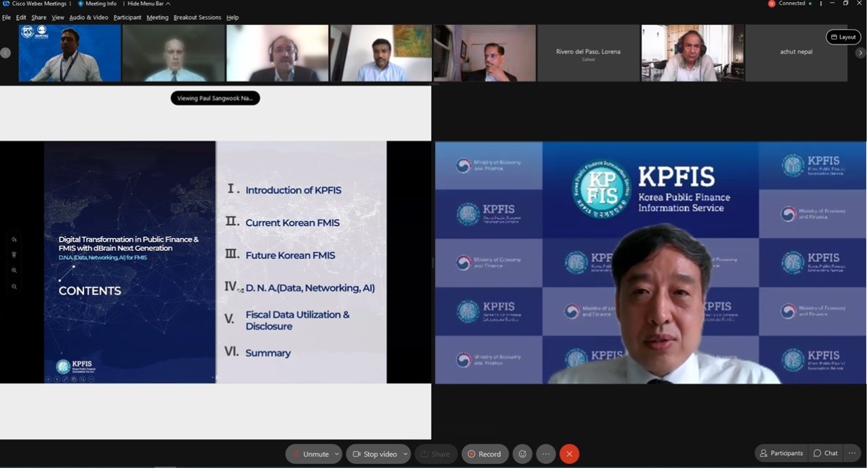Start recording with the Record button

tap(484, 454)
